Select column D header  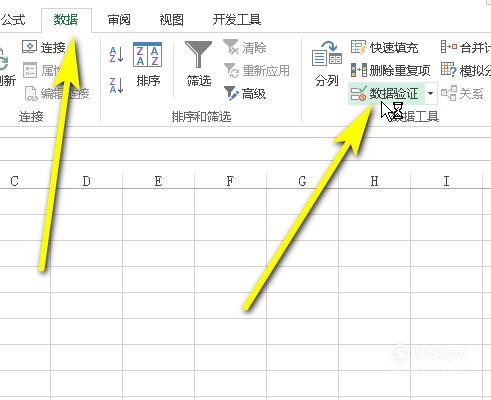[86, 181]
